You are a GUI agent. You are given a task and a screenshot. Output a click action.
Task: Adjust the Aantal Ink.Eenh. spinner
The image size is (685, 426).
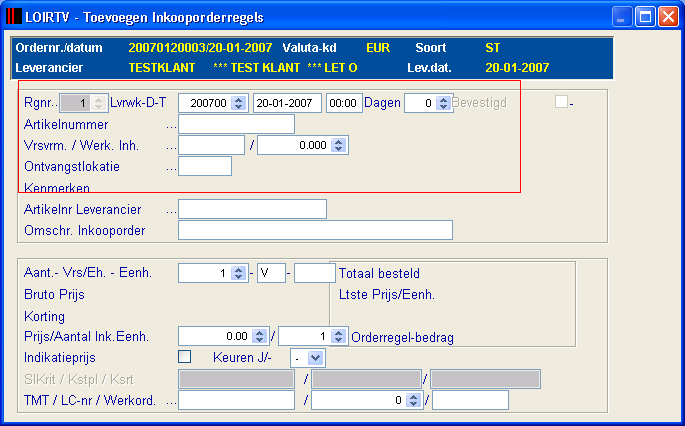339,336
